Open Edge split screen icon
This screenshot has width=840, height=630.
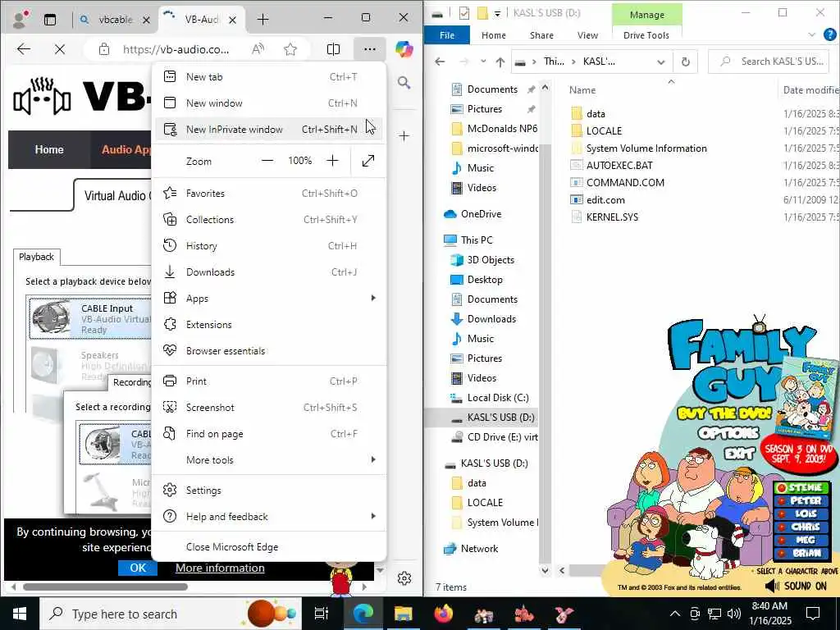pyautogui.click(x=333, y=49)
